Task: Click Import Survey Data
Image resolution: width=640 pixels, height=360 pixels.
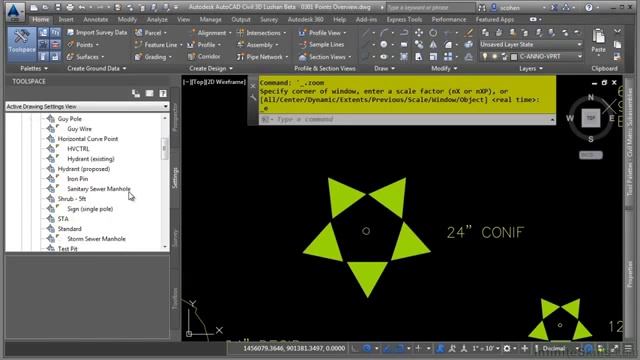Action: coord(97,33)
